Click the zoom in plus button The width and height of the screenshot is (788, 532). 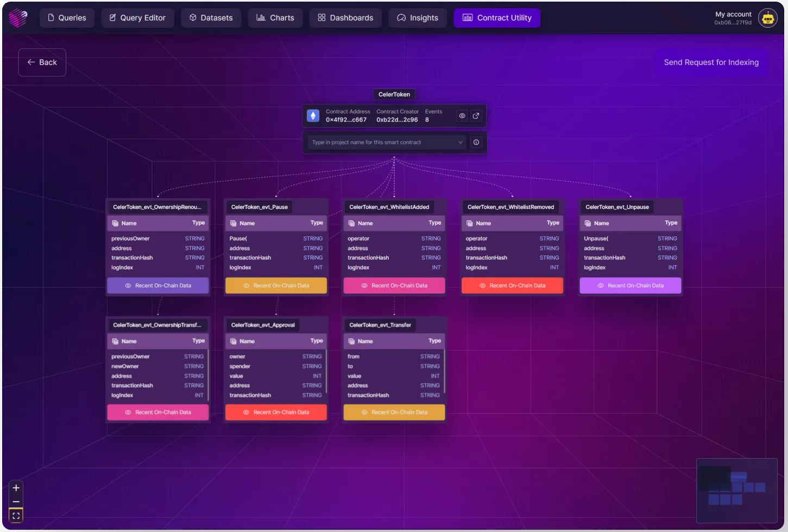(16, 488)
